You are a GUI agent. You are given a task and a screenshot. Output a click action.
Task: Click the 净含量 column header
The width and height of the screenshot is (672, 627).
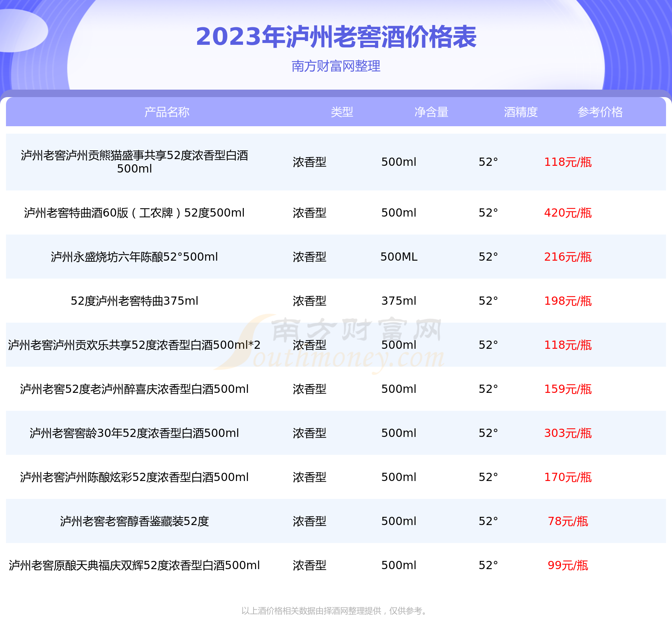[x=431, y=112]
